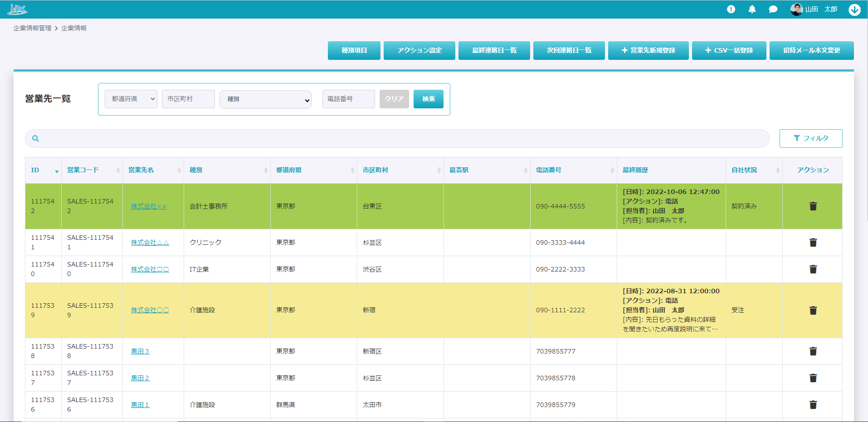This screenshot has width=868, height=422.
Task: Expand the 都道府県 dropdown filter
Action: (x=131, y=99)
